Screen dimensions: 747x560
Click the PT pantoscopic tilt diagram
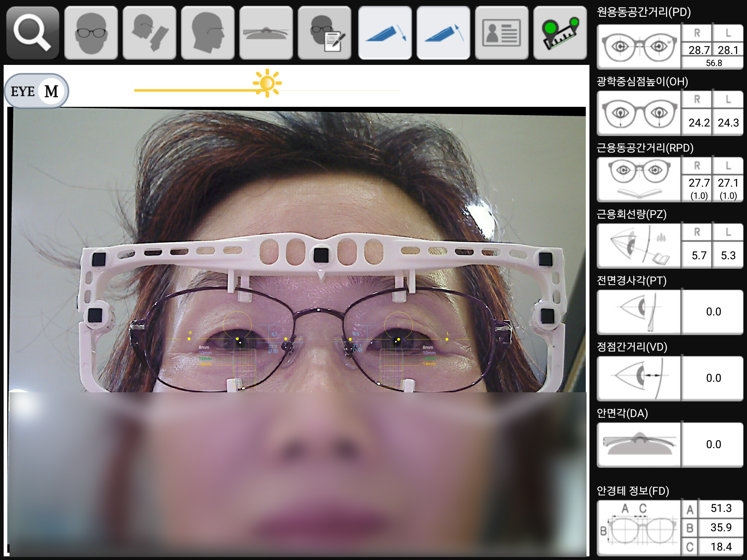[x=639, y=312]
